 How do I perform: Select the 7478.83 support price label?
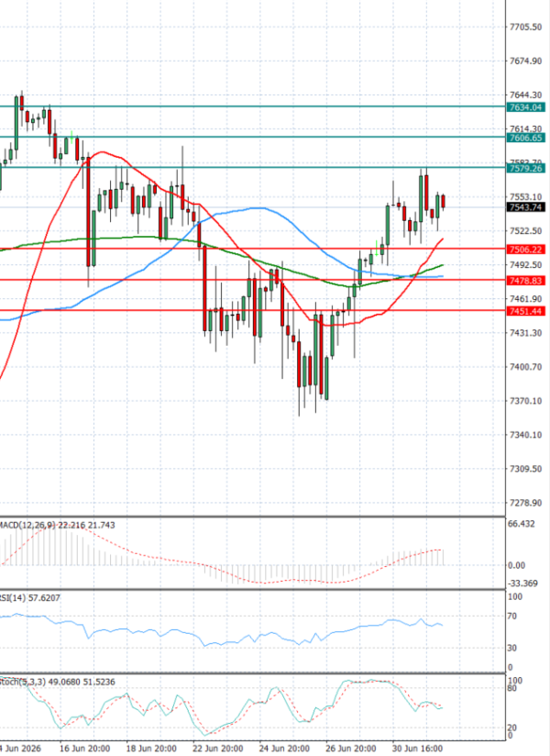point(525,281)
